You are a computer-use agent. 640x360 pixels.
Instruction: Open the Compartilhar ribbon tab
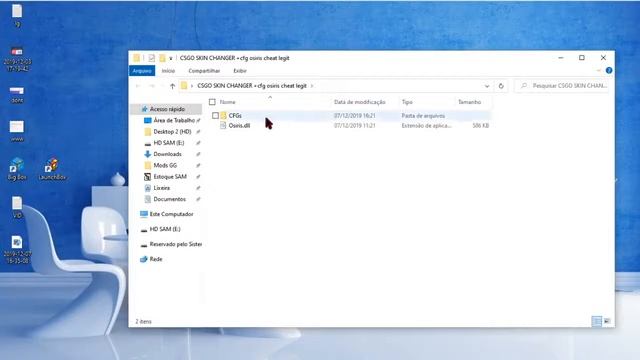coord(204,71)
